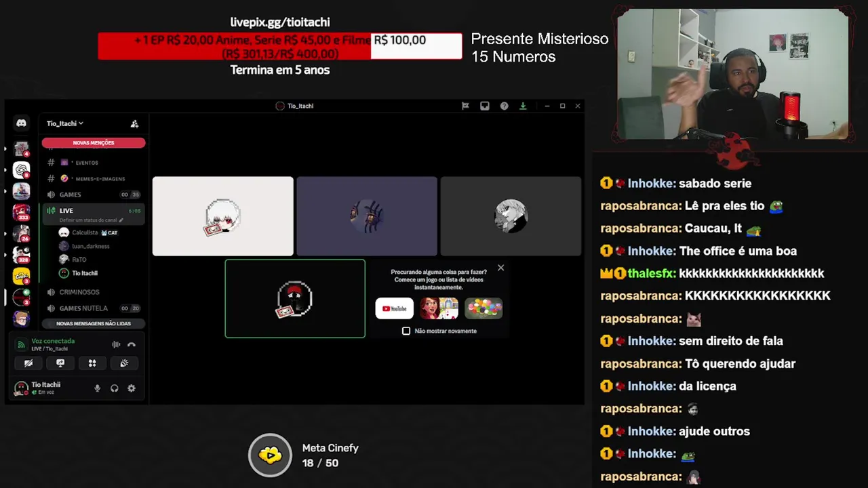
Task: Click the Cinefy goal round icon
Action: click(270, 455)
